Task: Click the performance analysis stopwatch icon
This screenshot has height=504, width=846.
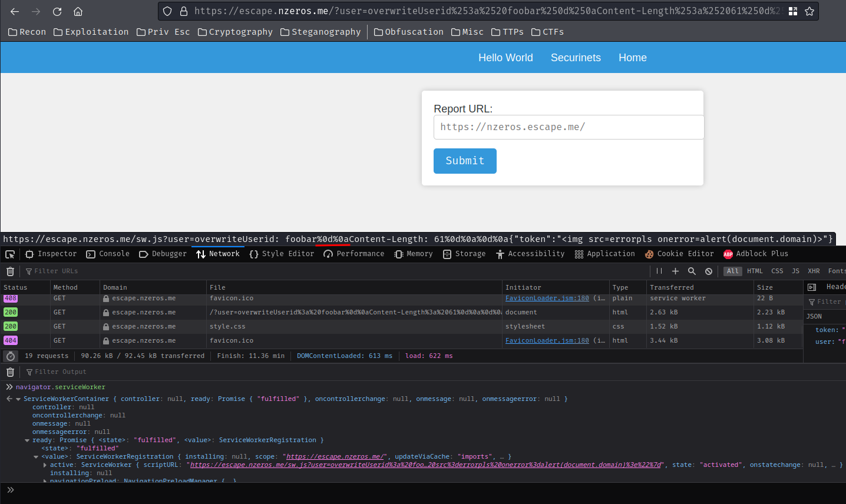Action: tap(11, 356)
